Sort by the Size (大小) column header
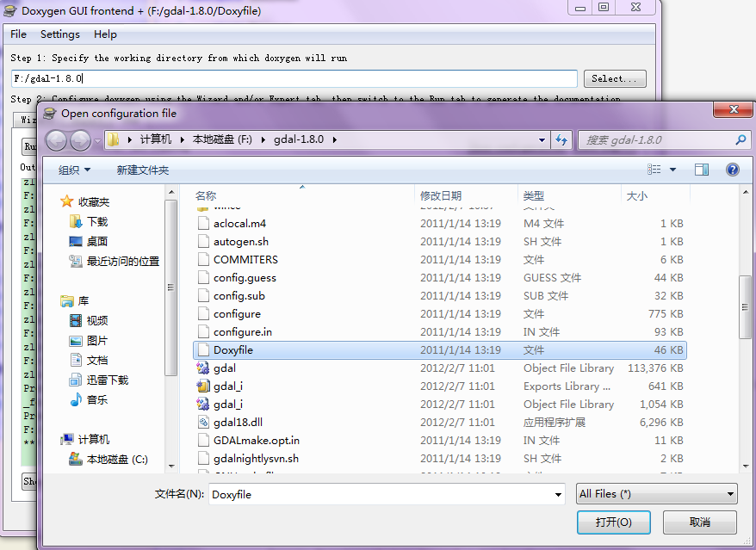 click(x=655, y=195)
